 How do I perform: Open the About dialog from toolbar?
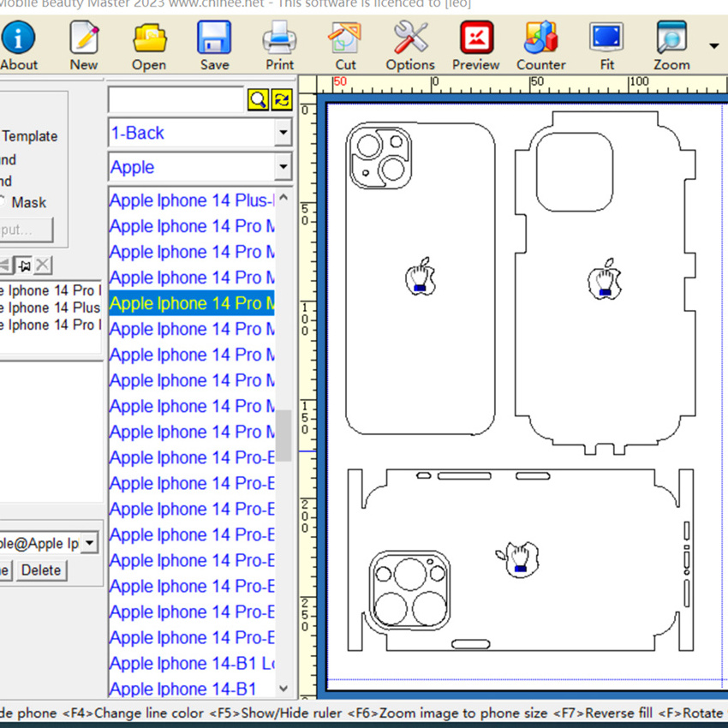point(18,46)
